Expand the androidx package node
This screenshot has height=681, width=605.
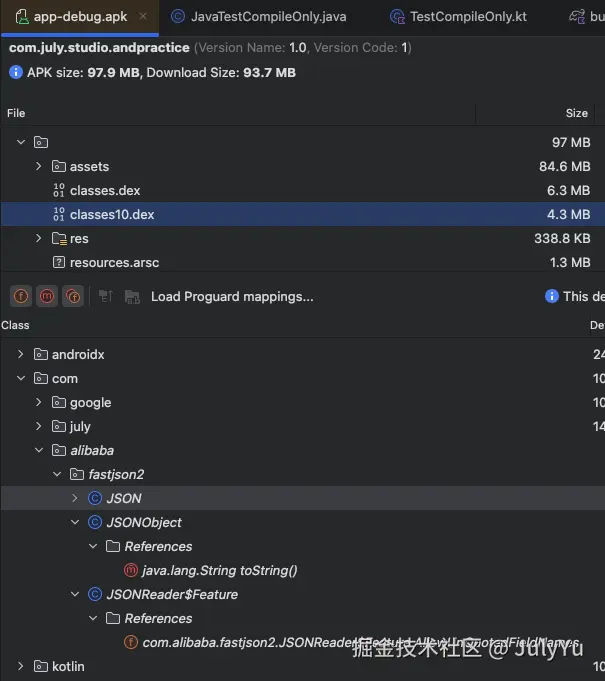click(21, 354)
